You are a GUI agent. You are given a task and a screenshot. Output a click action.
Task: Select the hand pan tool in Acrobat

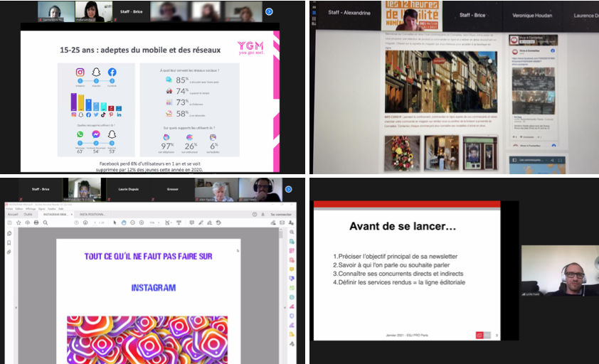pyautogui.click(x=123, y=223)
